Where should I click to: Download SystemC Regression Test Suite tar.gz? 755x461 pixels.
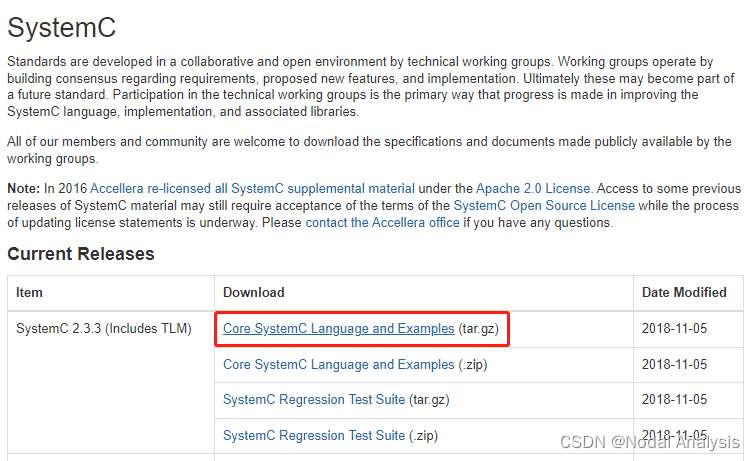(314, 400)
